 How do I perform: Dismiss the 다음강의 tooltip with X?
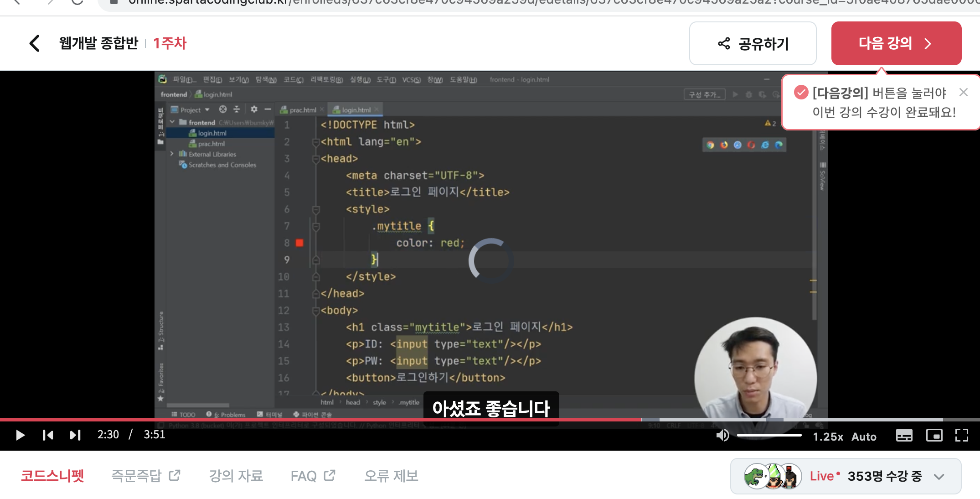point(963,93)
